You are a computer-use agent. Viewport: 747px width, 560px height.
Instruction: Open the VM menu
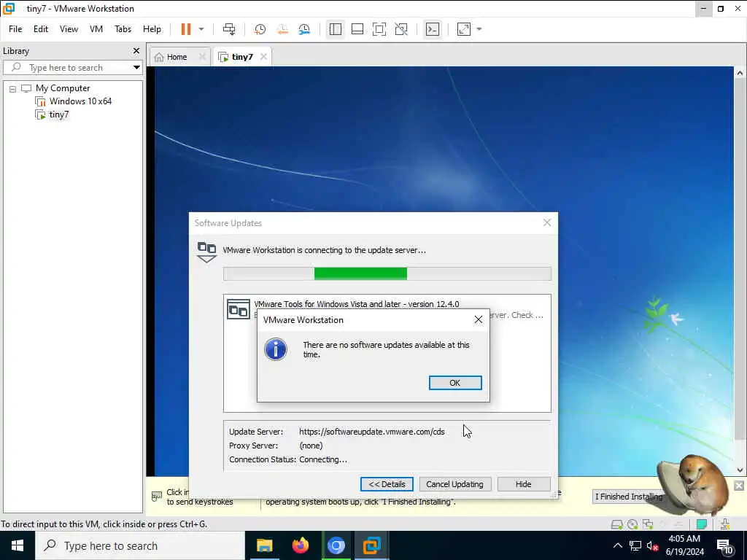click(x=96, y=29)
